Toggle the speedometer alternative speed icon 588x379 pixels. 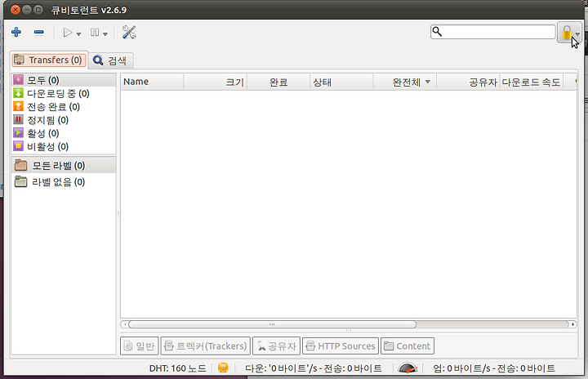(x=408, y=368)
